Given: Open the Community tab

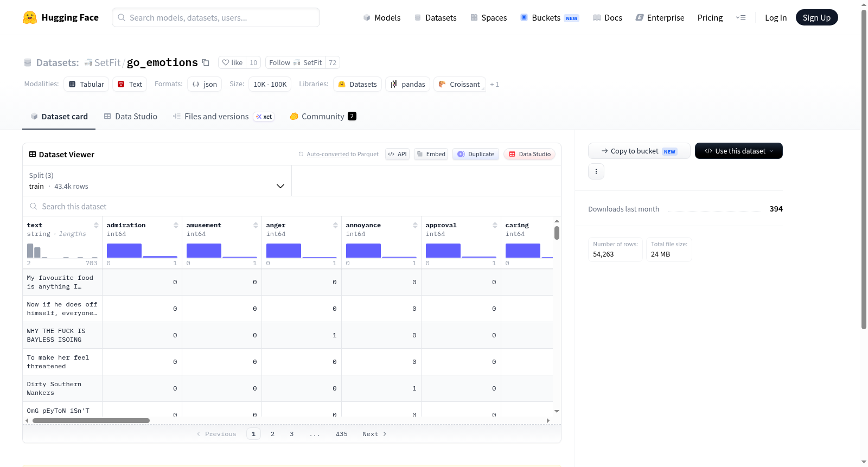Looking at the screenshot, I should pos(323,116).
